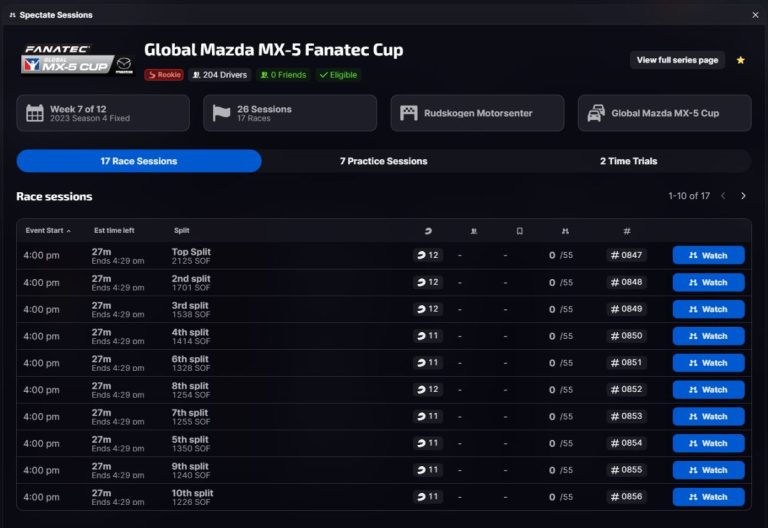This screenshot has height=528, width=768.
Task: Sort by Event Start column
Action: click(47, 230)
